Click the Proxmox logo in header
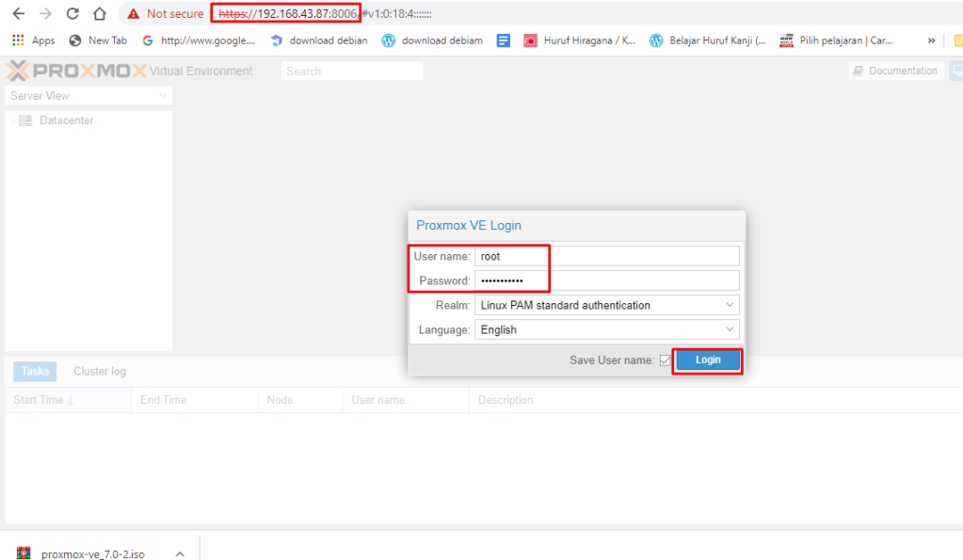Screen dimensions: 963x560 (75, 71)
